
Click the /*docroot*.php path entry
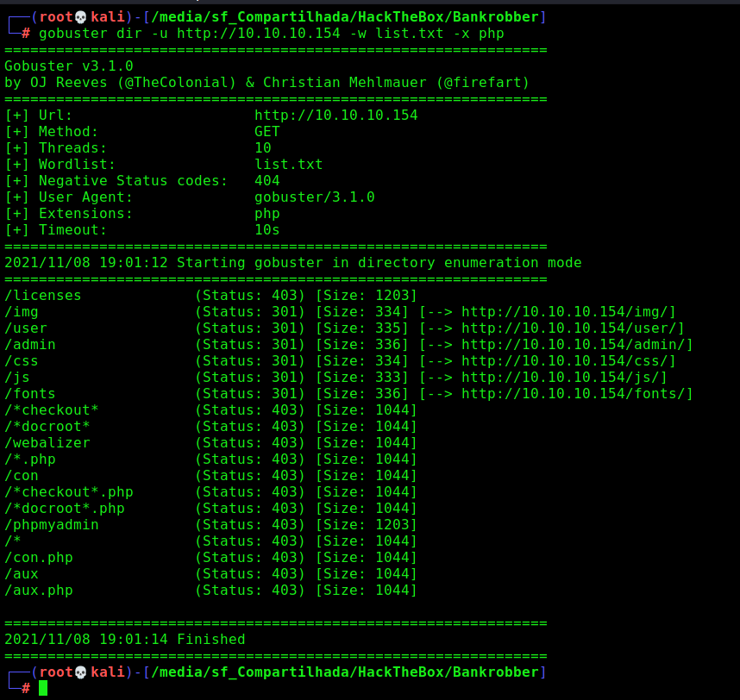point(65,509)
